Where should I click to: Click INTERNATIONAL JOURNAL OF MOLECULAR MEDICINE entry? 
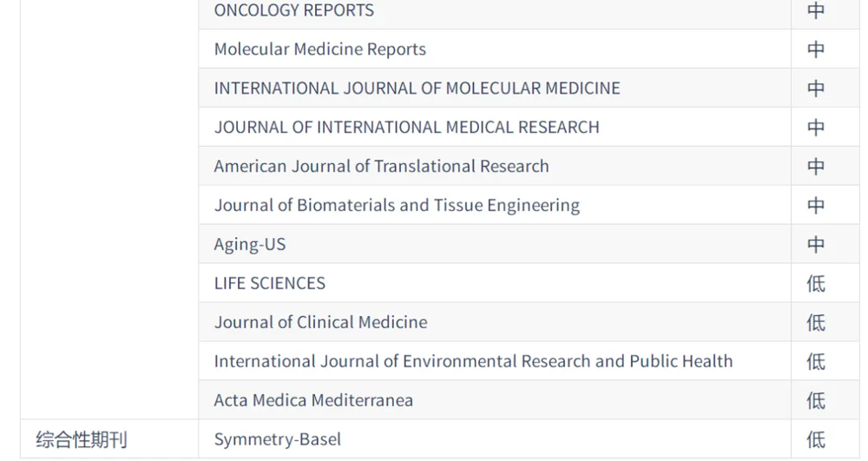[x=417, y=89]
